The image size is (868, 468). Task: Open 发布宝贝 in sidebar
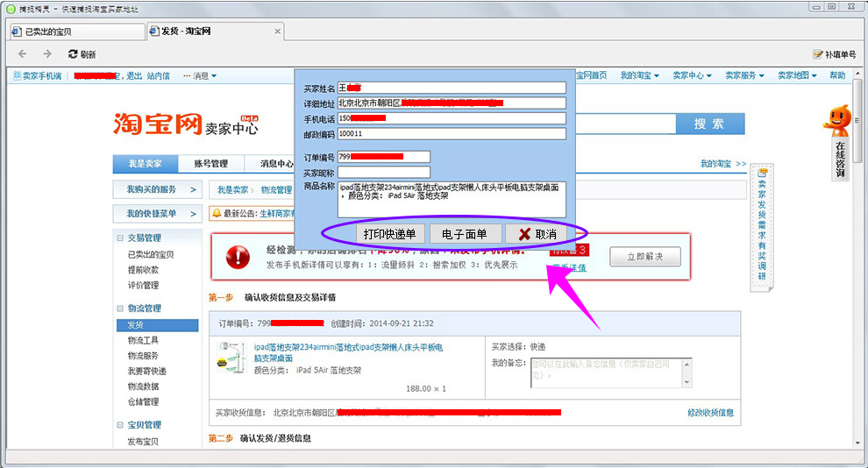[143, 442]
